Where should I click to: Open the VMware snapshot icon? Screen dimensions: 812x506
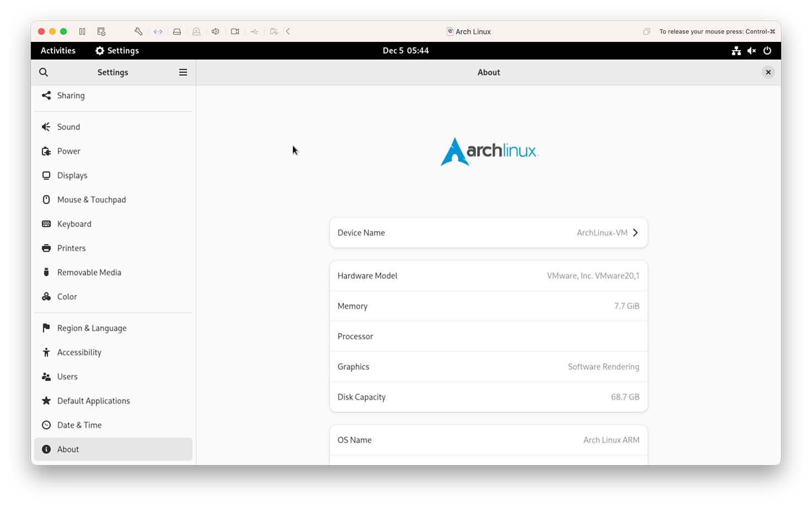pos(101,31)
